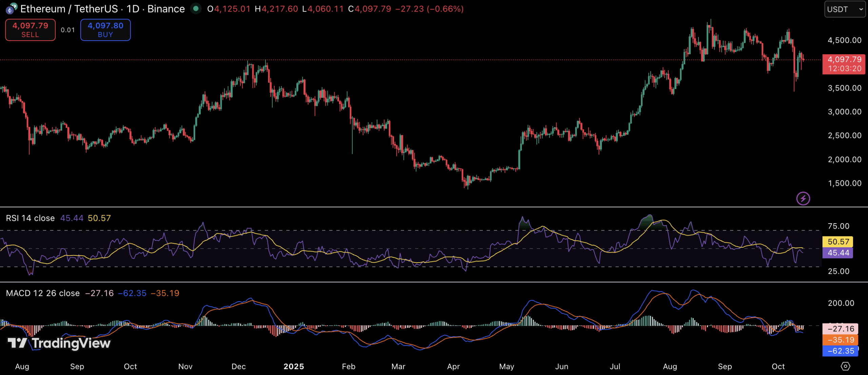This screenshot has height=375, width=868.
Task: Click the orange -35.19 signal axis tag
Action: pos(840,340)
